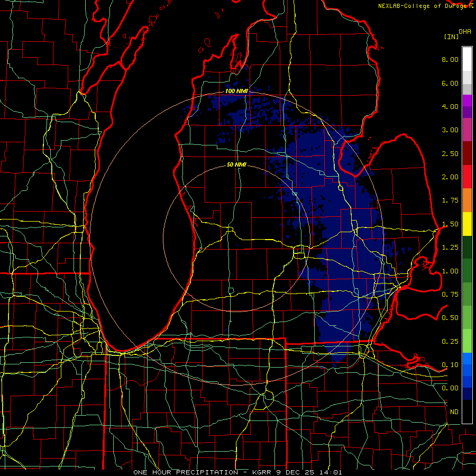Pick the pink legend swatch near 3.00
Image resolution: width=476 pixels, height=476 pixels.
pyautogui.click(x=467, y=130)
